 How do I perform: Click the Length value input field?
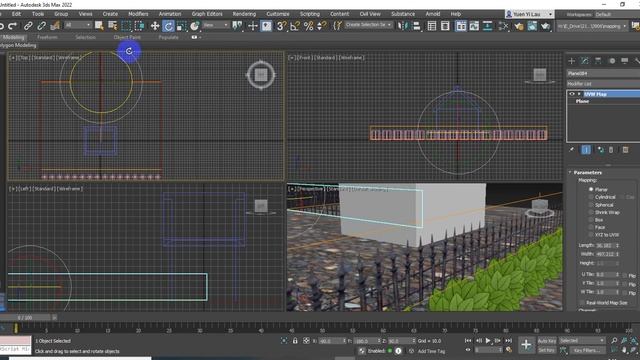[605, 245]
